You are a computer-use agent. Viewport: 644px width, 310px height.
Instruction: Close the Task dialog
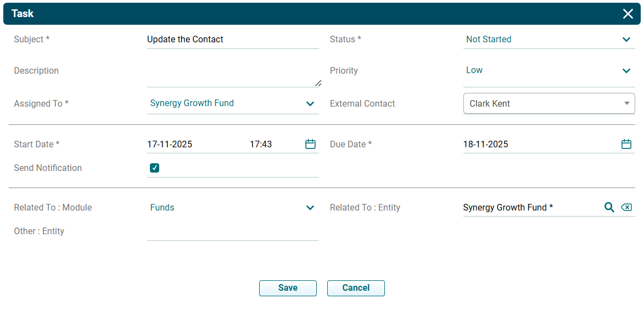tap(628, 14)
